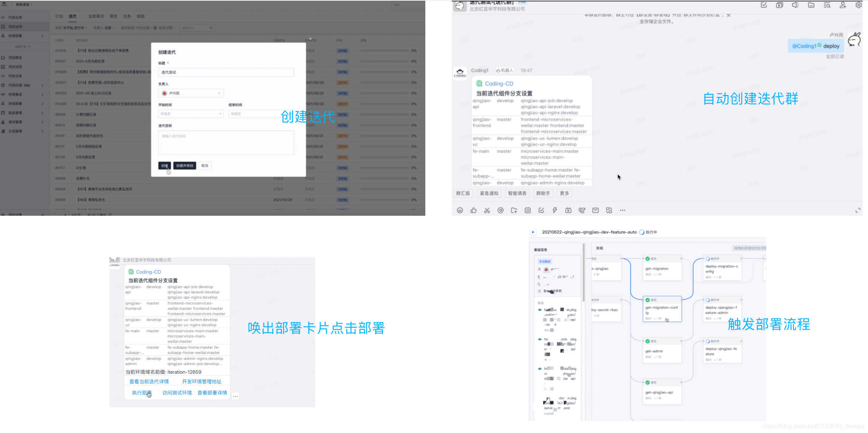Click the settings gear in chat header

pos(858,5)
